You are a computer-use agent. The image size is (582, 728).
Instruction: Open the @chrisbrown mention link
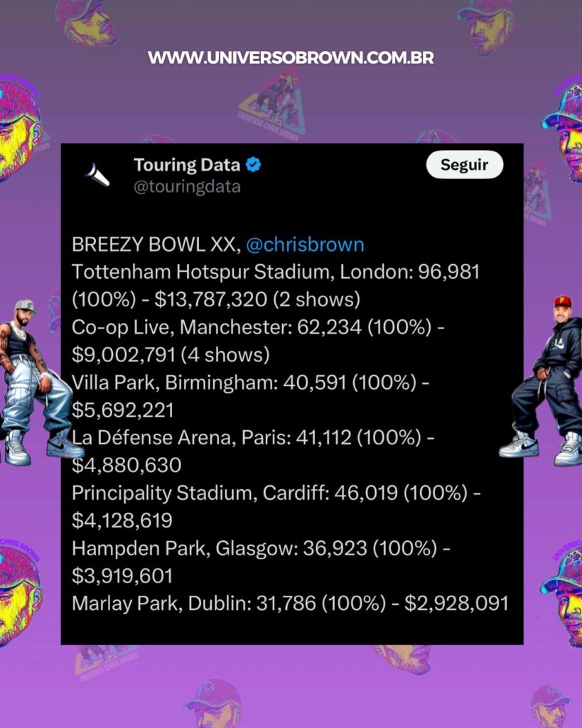(x=305, y=245)
